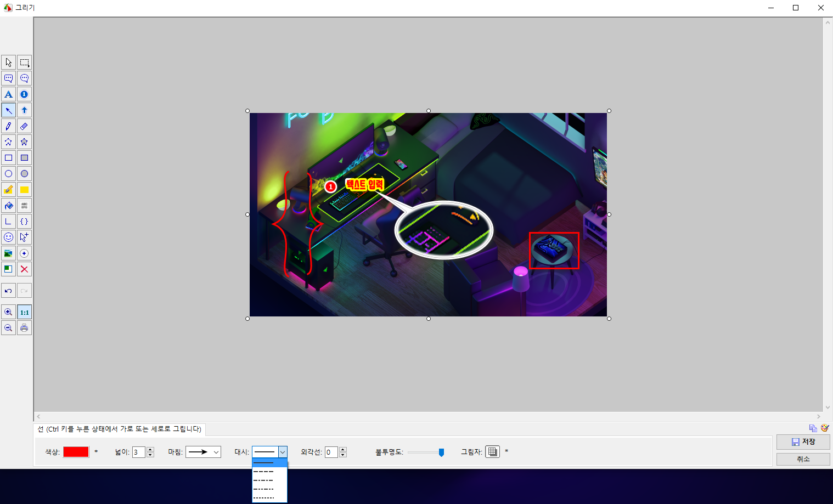Select the outlined ellipse tool
Image resolution: width=833 pixels, height=504 pixels.
point(8,174)
